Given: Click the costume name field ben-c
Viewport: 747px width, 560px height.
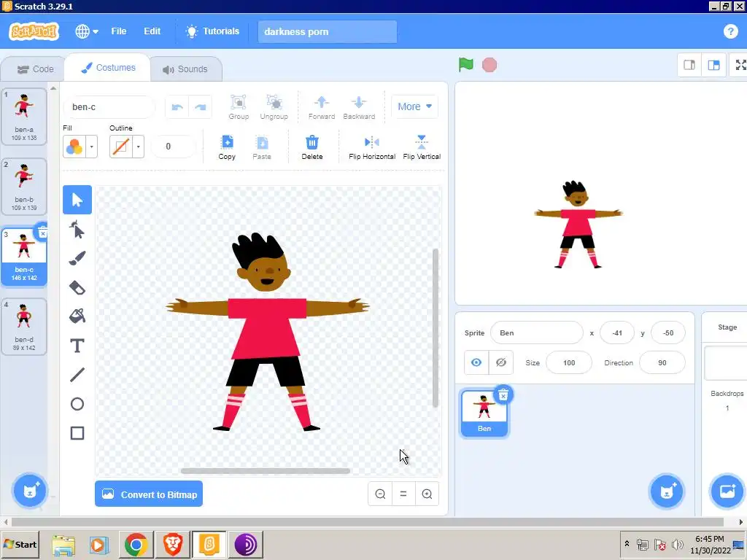Looking at the screenshot, I should point(109,106).
